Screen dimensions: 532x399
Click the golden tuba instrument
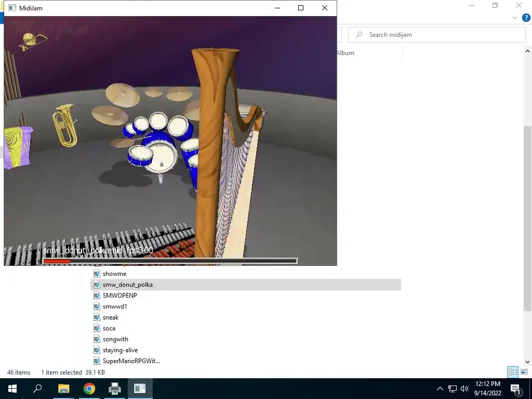[65, 125]
